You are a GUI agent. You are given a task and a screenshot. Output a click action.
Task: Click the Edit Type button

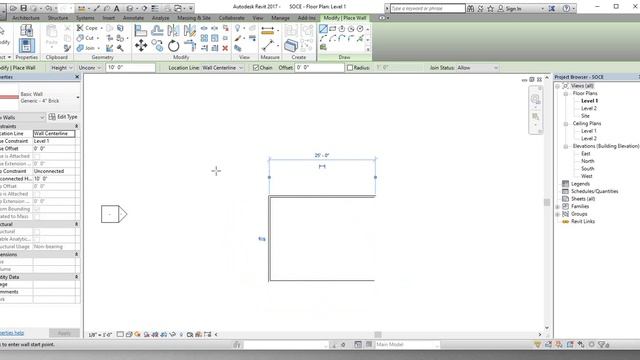pyautogui.click(x=63, y=117)
